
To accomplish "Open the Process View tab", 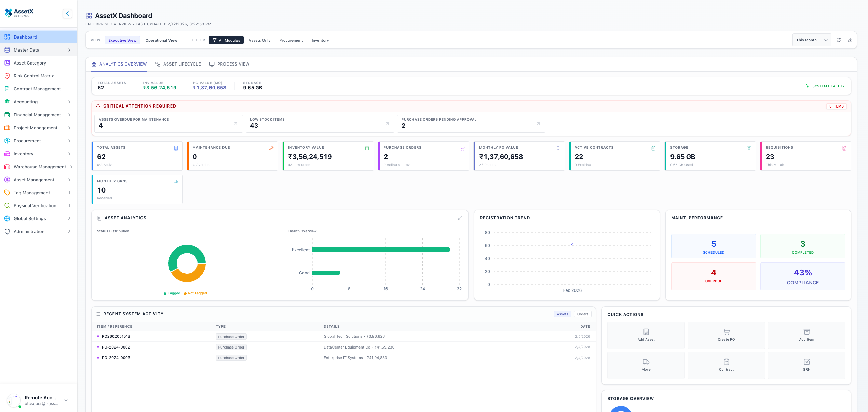I will (x=229, y=64).
